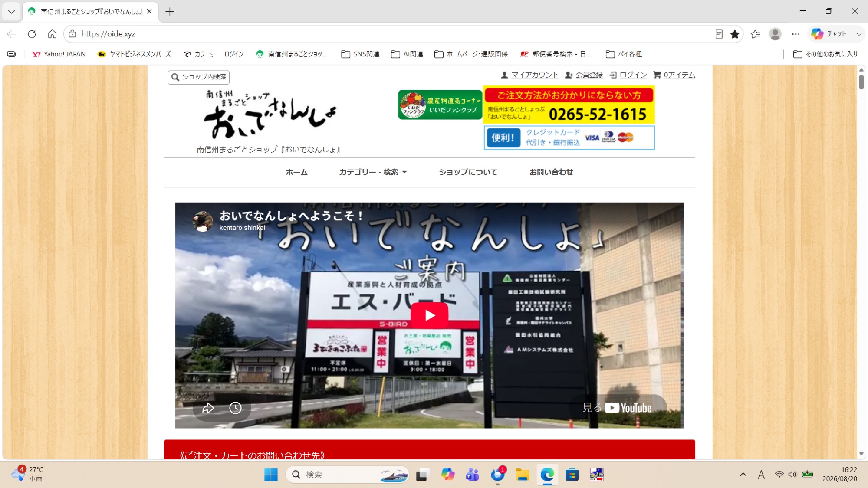
Task: Click the ショップ内検索 search box
Action: (199, 77)
